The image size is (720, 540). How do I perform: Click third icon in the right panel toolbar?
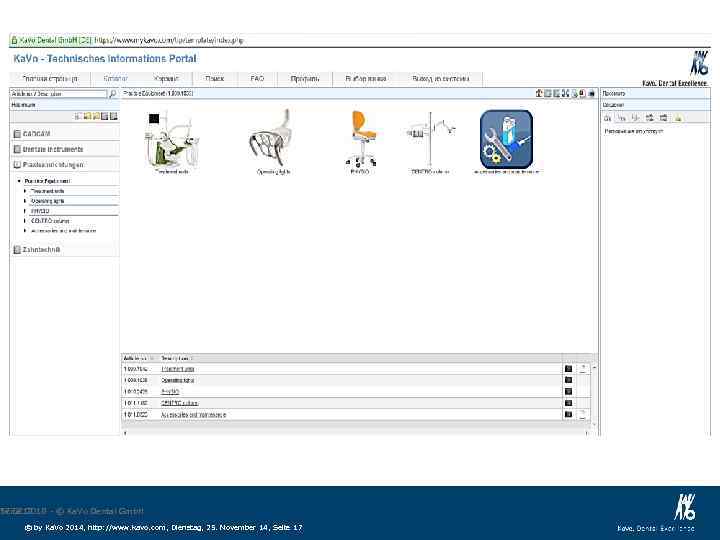636,118
